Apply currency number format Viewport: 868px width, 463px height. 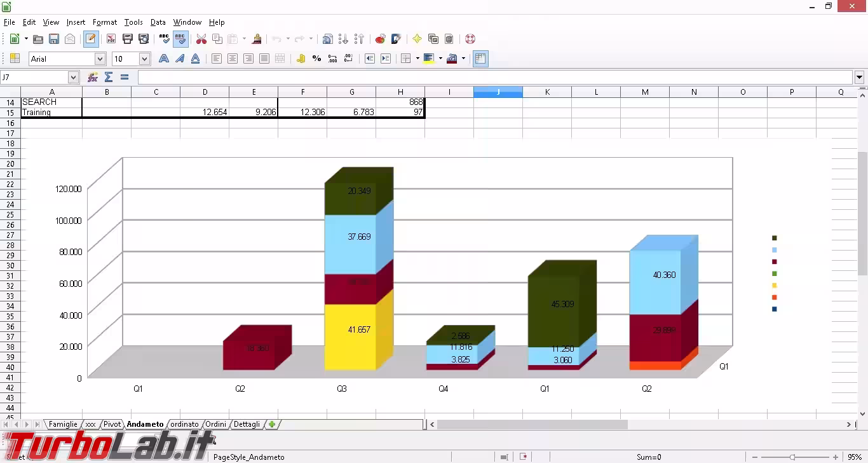pos(301,58)
